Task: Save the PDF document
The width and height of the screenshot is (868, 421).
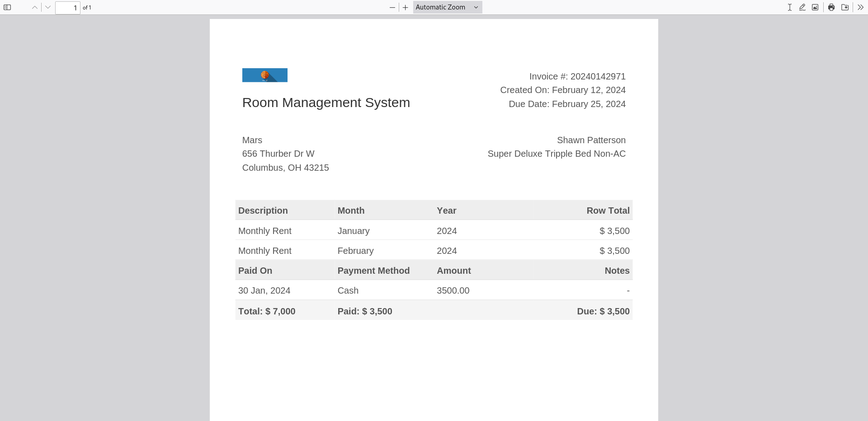Action: point(845,7)
